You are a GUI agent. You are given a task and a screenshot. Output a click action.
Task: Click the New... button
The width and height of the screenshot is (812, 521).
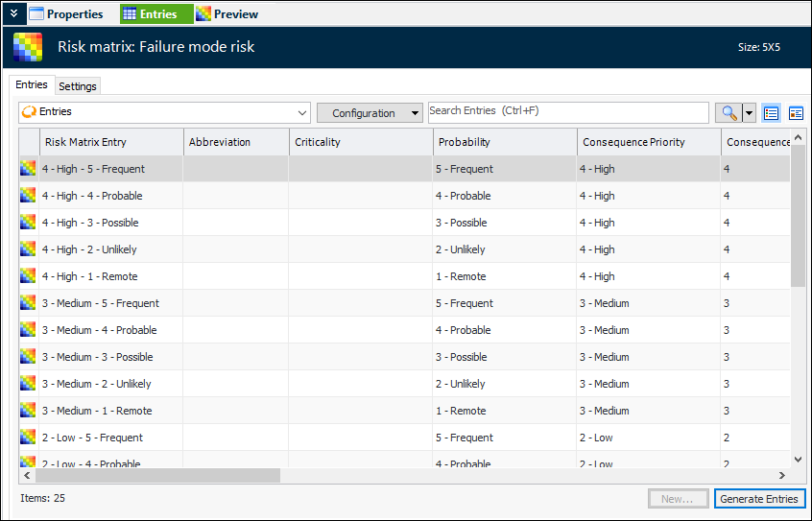click(678, 499)
